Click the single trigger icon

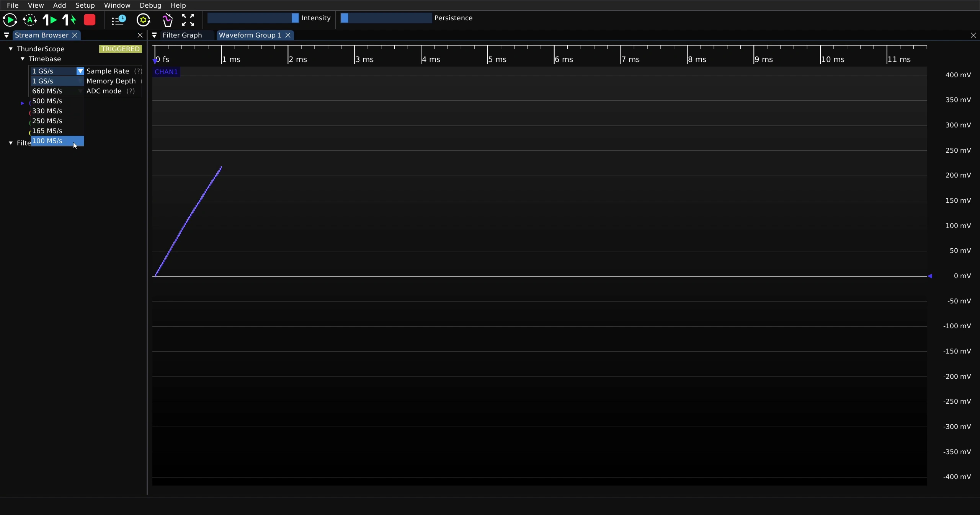tap(50, 20)
